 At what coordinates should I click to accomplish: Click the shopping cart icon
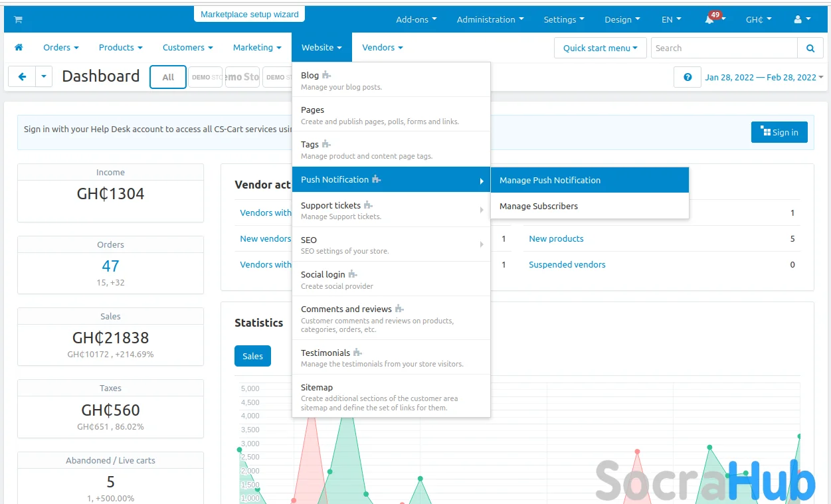(x=18, y=19)
